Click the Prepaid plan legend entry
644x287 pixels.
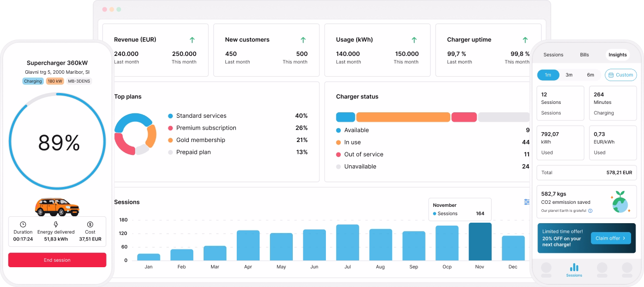238,152
